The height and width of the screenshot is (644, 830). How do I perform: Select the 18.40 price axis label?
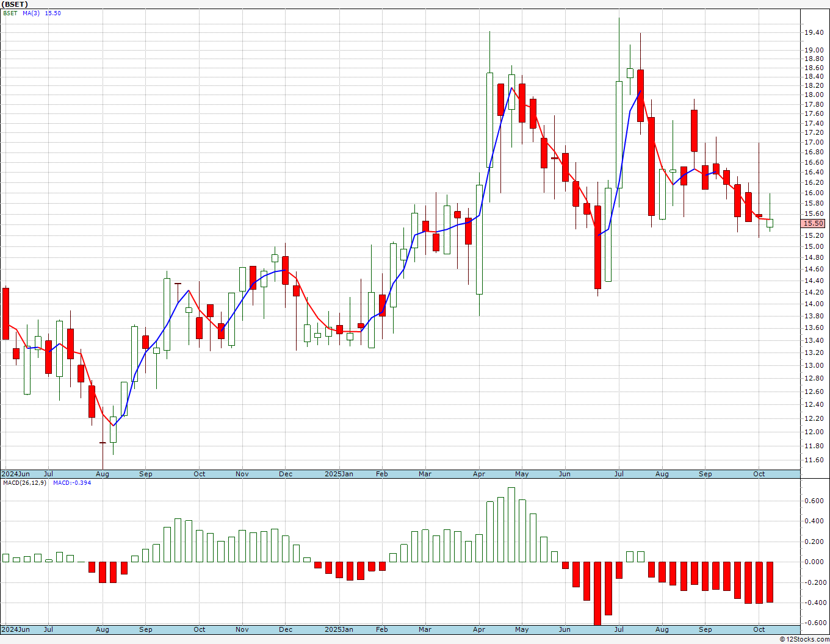(x=814, y=77)
